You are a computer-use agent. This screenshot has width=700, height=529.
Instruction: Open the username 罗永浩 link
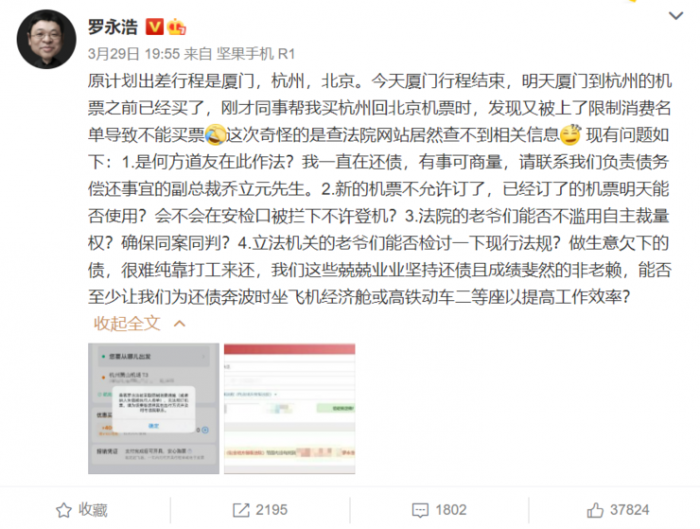112,27
